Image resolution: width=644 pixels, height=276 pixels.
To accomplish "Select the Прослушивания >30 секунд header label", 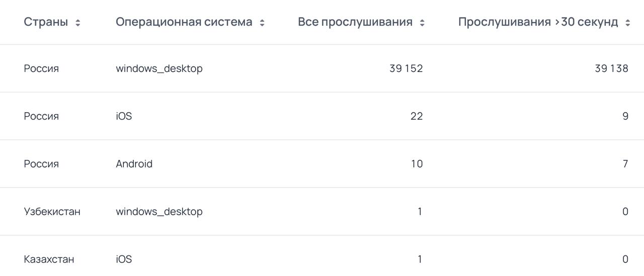I will pyautogui.click(x=538, y=22).
